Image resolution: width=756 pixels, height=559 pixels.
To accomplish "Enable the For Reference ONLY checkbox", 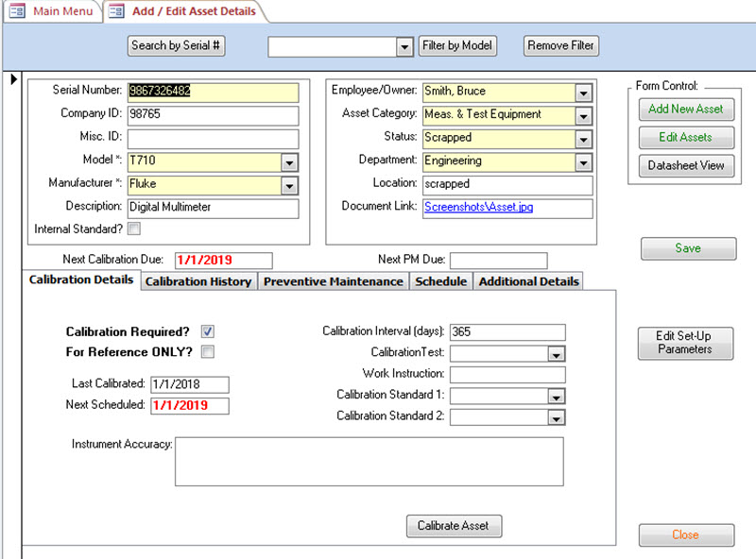I will click(x=208, y=352).
